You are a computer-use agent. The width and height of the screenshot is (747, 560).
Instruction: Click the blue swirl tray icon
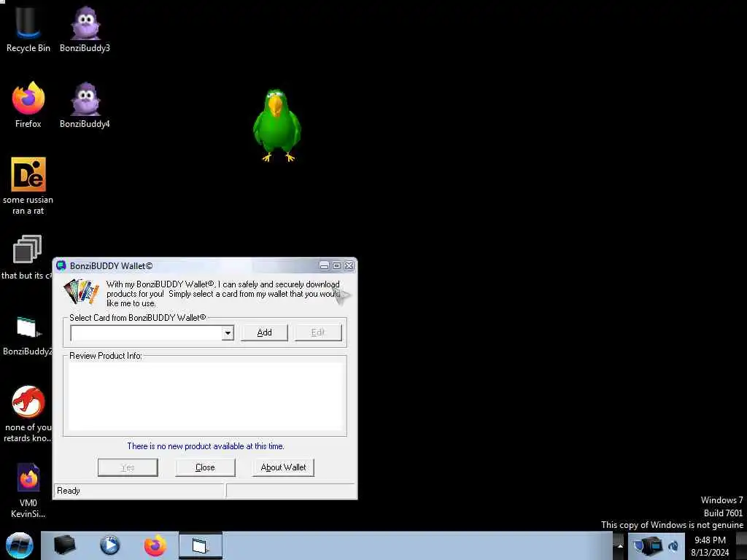click(673, 545)
